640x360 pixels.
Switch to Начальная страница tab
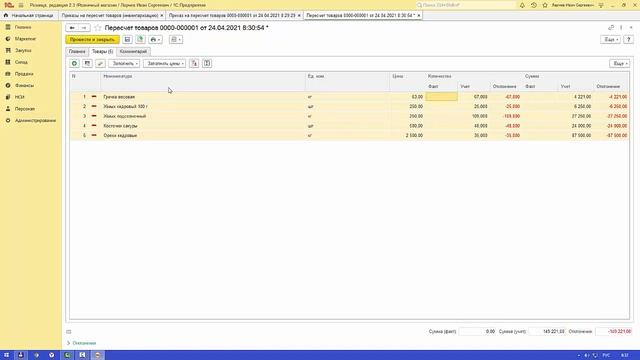tap(29, 15)
